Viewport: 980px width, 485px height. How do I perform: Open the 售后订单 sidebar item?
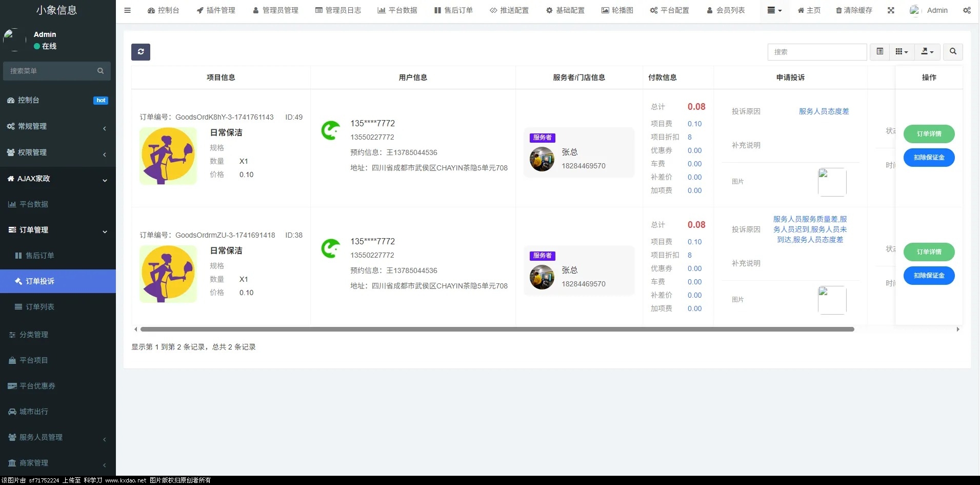coord(39,256)
